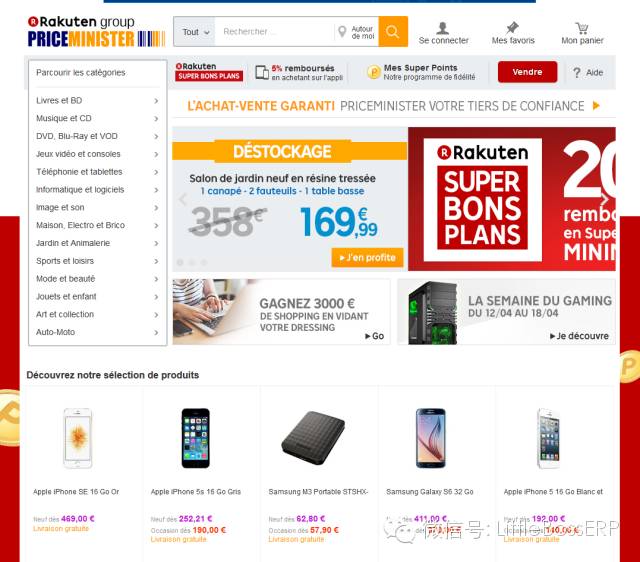Screen dimensions: 640x562
Task: Expand the Livres et BD category arrow
Action: (x=156, y=101)
